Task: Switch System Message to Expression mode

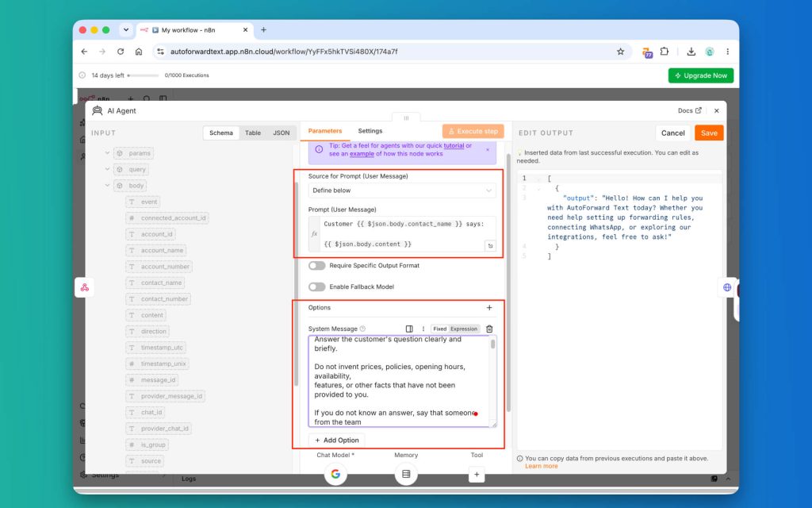Action: pyautogui.click(x=463, y=329)
